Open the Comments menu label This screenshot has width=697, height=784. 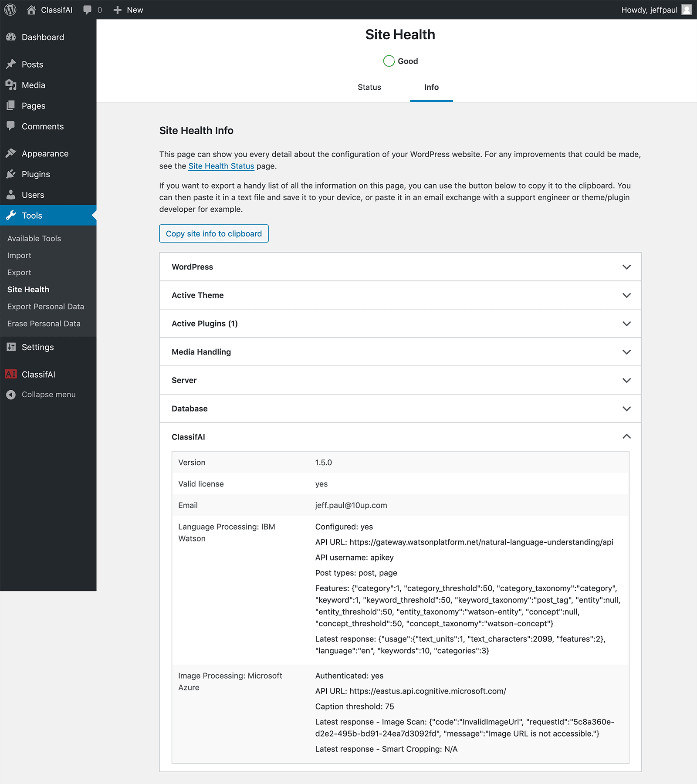pos(43,126)
